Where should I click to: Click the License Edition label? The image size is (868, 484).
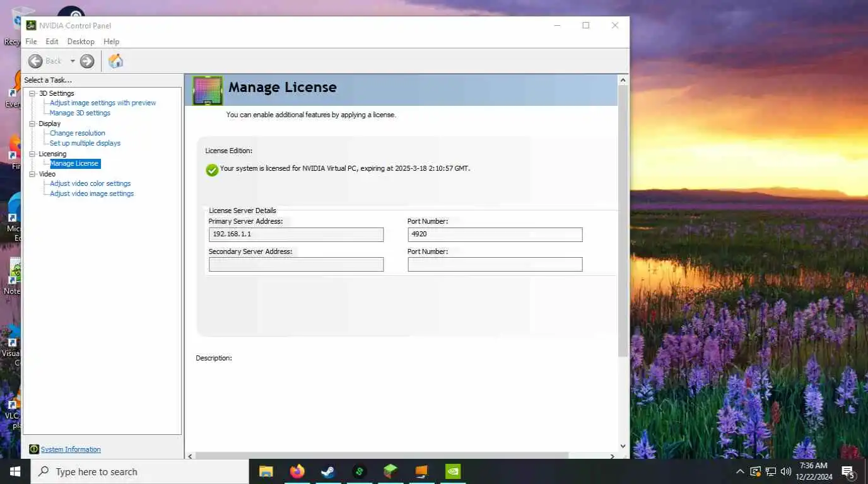click(x=228, y=151)
